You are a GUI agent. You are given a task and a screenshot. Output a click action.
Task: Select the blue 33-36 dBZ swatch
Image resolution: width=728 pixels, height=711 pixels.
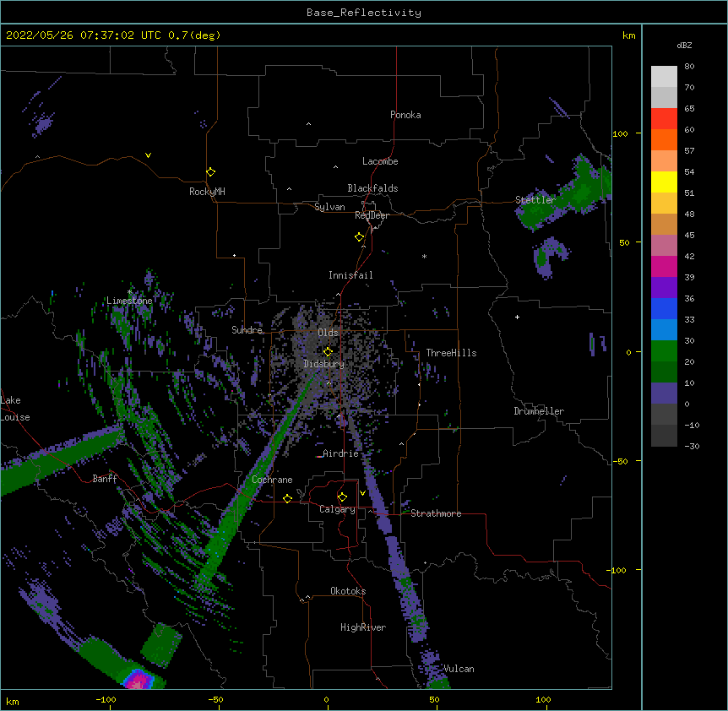(664, 308)
